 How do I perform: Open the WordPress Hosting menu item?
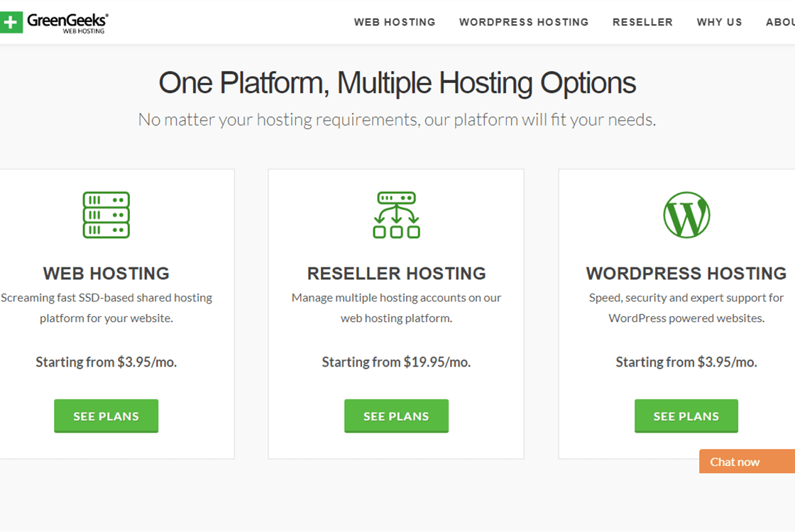click(x=524, y=22)
